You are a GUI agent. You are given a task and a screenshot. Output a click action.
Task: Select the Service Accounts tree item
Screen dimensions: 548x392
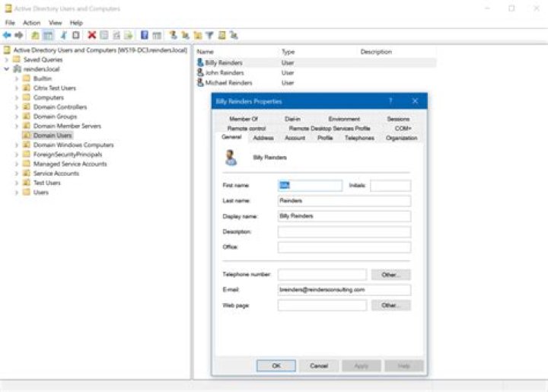pyautogui.click(x=56, y=174)
